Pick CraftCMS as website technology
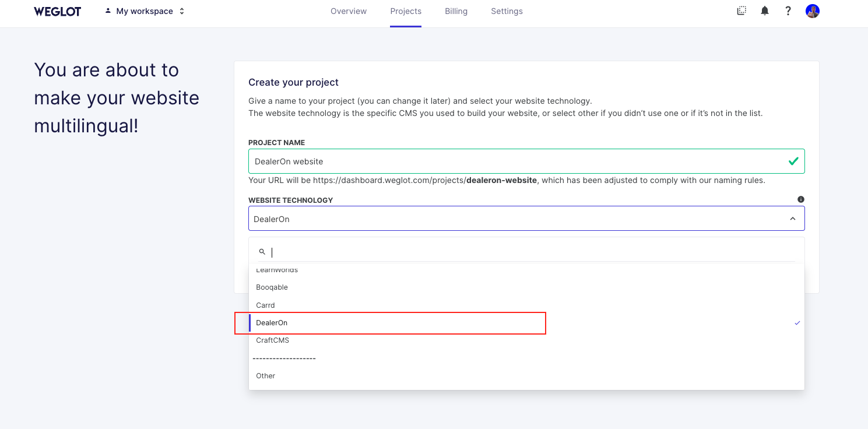Image resolution: width=868 pixels, height=429 pixels. click(273, 340)
